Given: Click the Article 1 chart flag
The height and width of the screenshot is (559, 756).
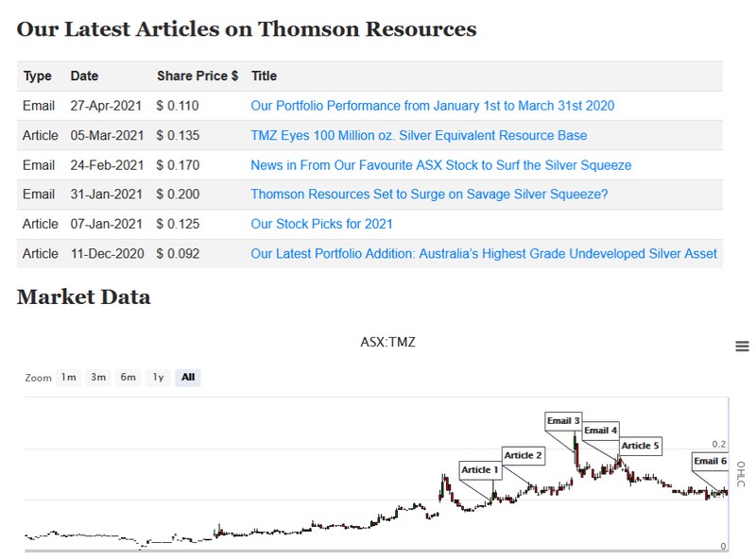Looking at the screenshot, I should 480,470.
